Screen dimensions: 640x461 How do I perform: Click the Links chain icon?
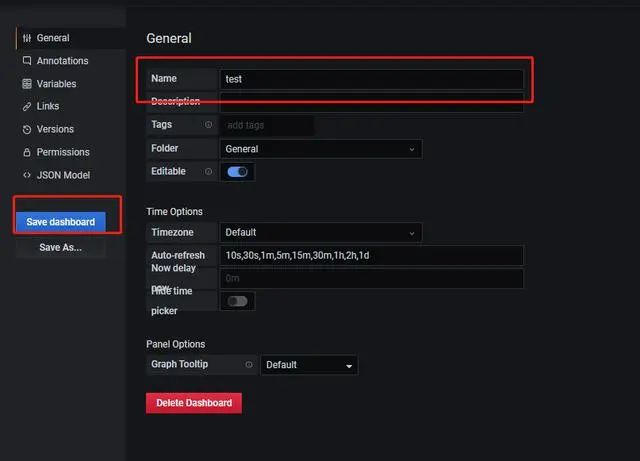pos(27,106)
